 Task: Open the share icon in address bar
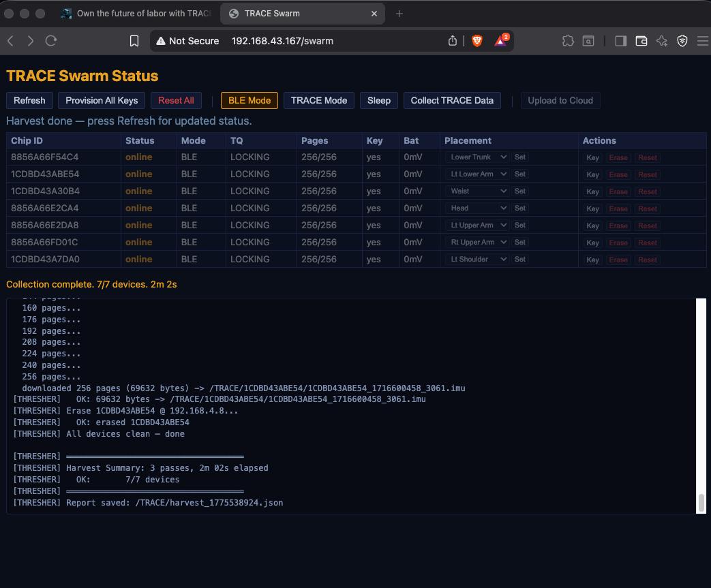pyautogui.click(x=453, y=41)
